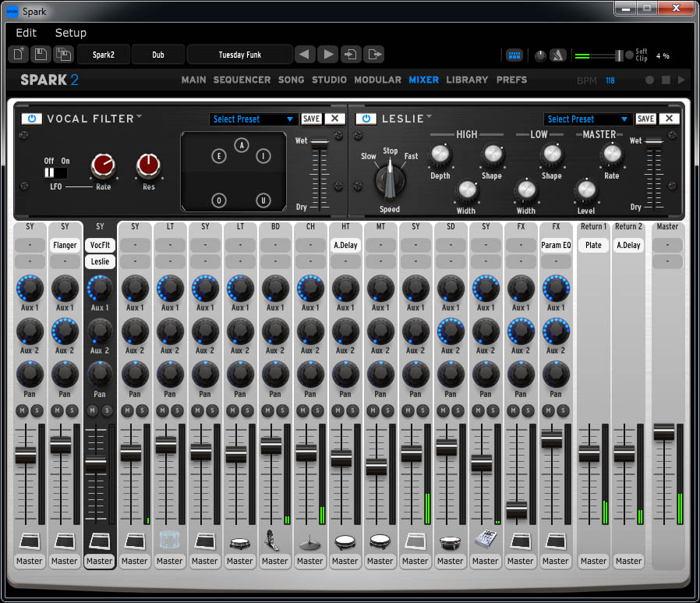
Task: Click the Flanger effect slot button
Action: click(x=65, y=245)
